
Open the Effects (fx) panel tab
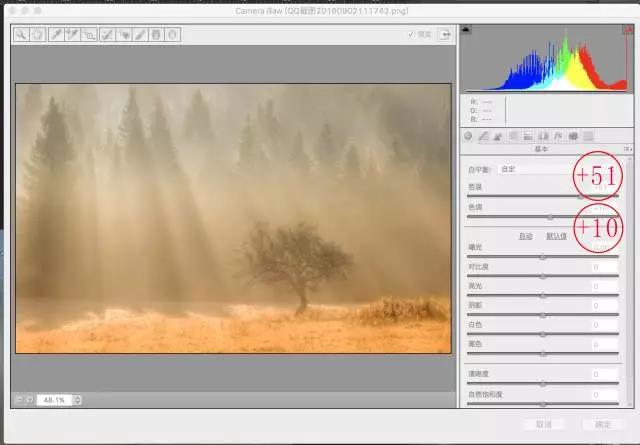[558, 136]
